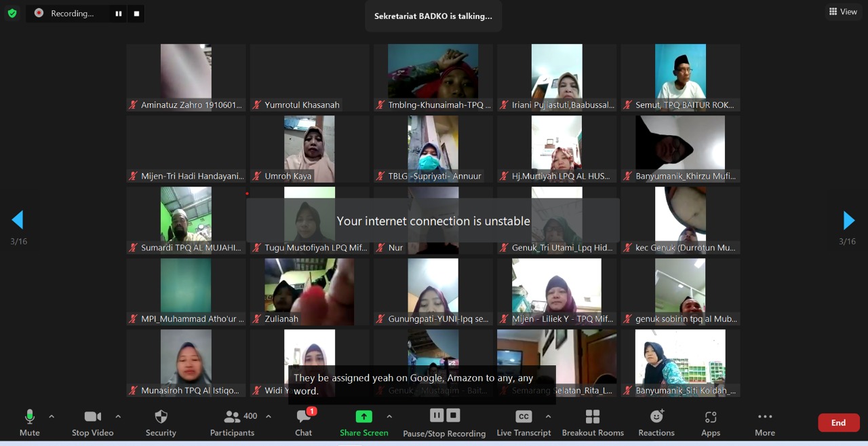
Task: Click the "Sekretariat BADKO is talking" indicator
Action: [x=433, y=16]
